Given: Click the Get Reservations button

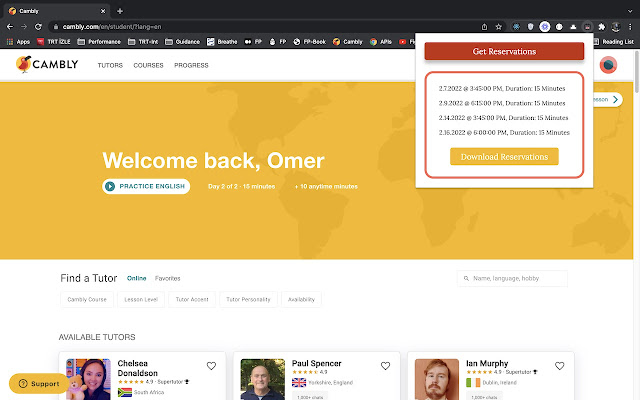Looking at the screenshot, I should 504,51.
